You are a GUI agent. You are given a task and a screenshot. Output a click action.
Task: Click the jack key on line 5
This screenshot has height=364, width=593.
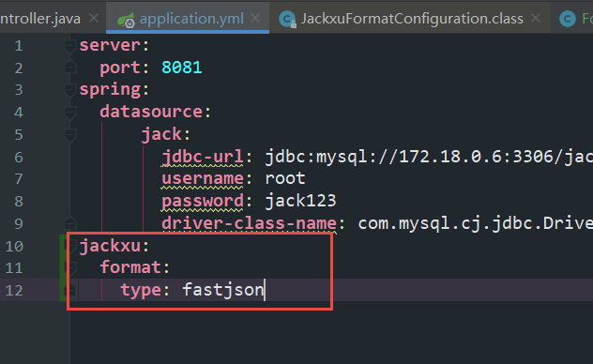point(161,134)
